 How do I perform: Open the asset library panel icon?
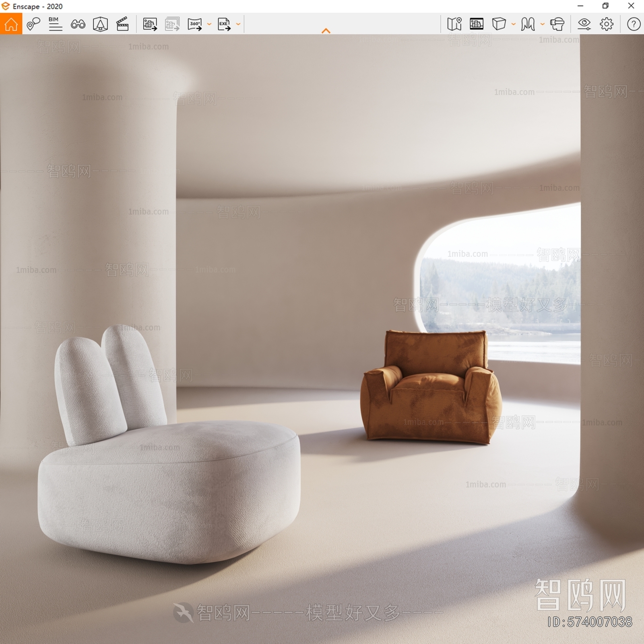477,24
